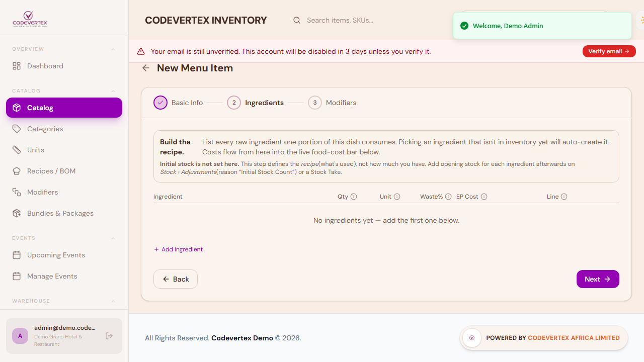Click the Codevertex logo in sidebar
The height and width of the screenshot is (362, 644).
[30, 20]
